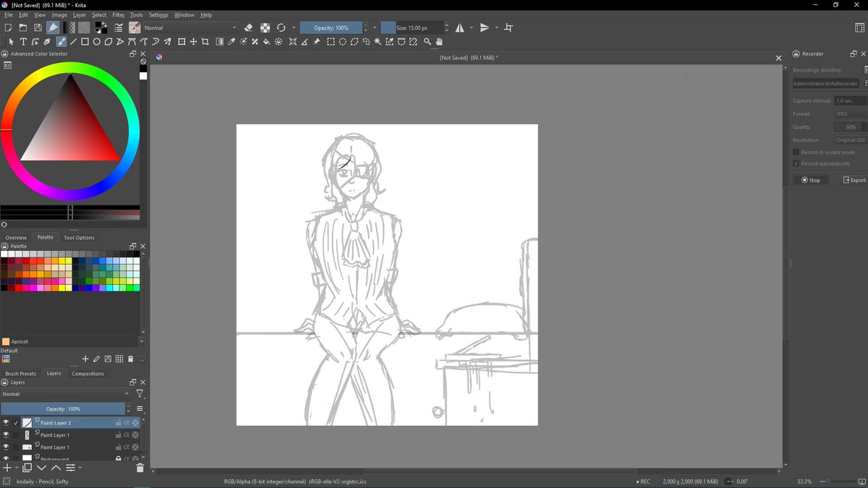Image resolution: width=868 pixels, height=488 pixels.
Task: Enable Record in isolate mode checkbox
Action: (x=796, y=153)
